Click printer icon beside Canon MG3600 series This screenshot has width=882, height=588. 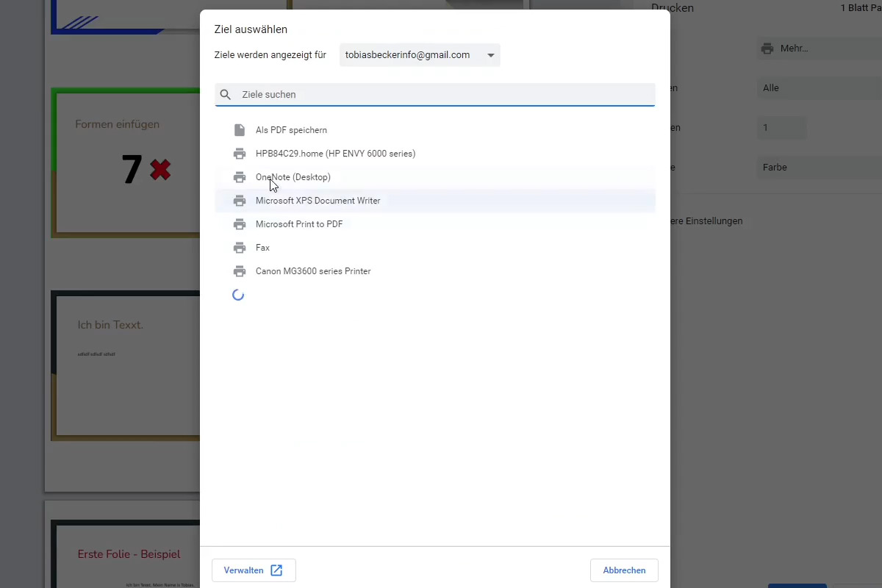239,271
